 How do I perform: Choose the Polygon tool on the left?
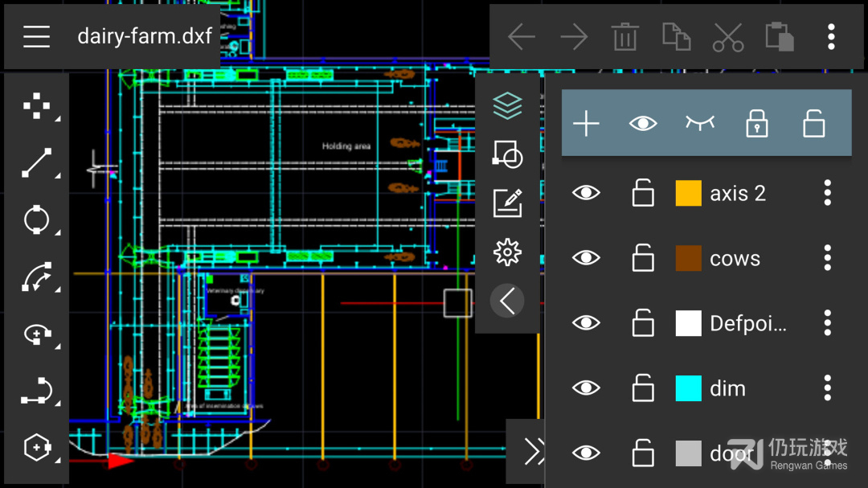point(36,448)
